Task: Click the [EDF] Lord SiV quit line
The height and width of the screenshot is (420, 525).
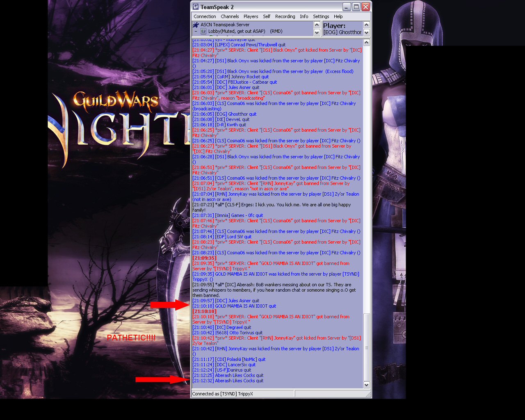Action: point(222,237)
